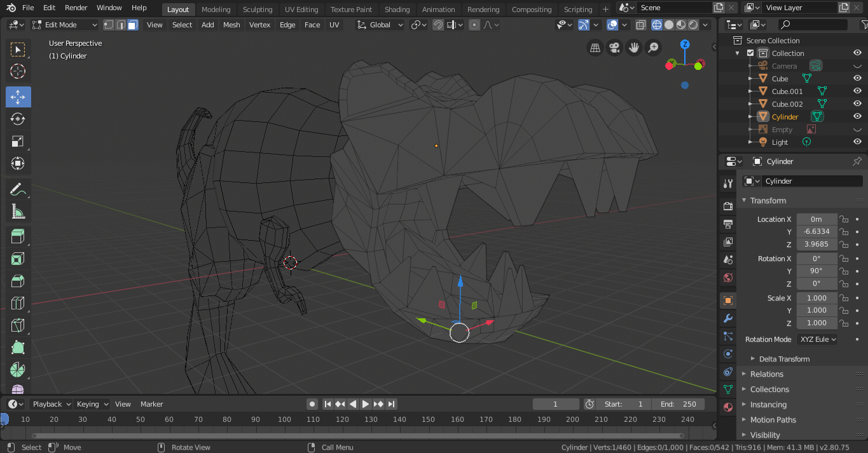868x453 pixels.
Task: Toggle X-ray display mode
Action: pyautogui.click(x=640, y=25)
